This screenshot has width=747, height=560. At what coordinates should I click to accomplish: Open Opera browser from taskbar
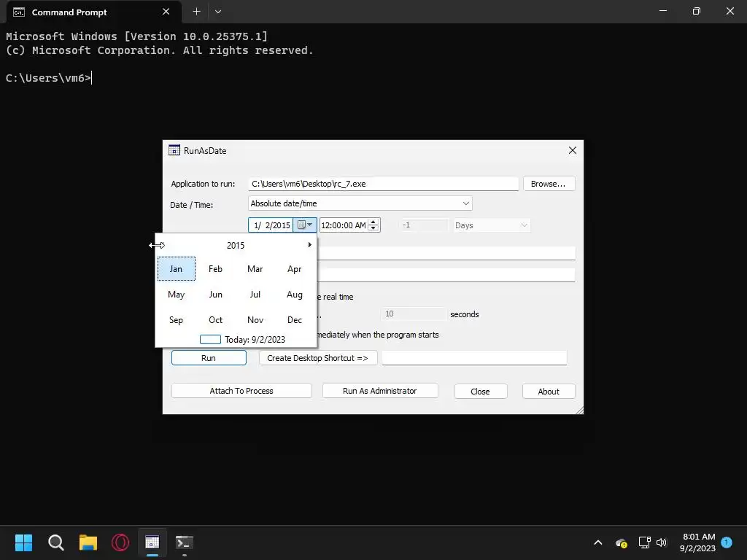[120, 542]
